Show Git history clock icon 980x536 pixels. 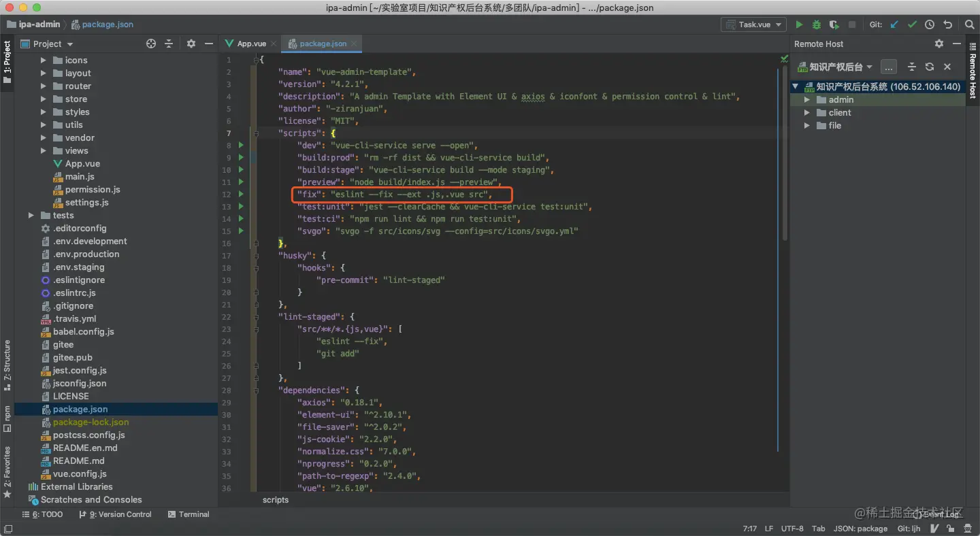930,24
